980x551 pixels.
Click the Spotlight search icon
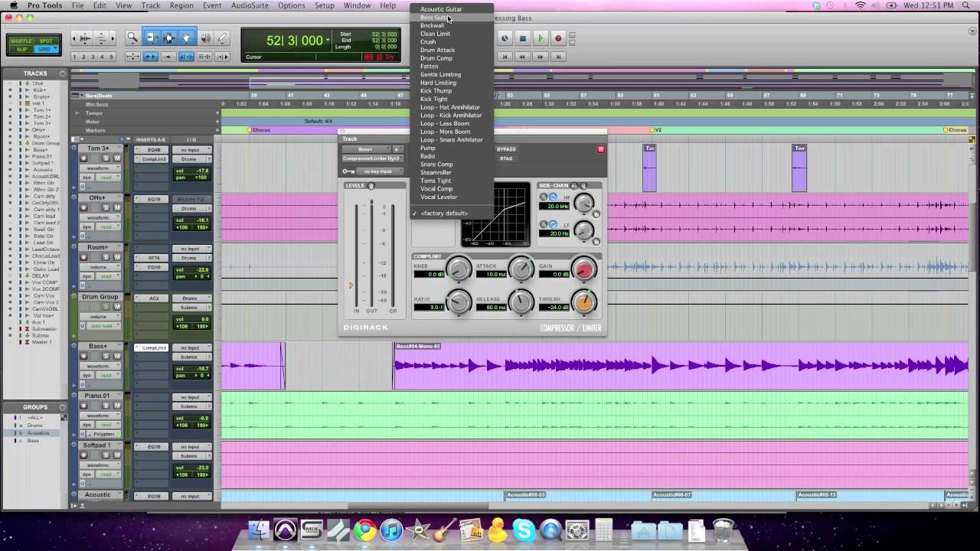[x=966, y=5]
